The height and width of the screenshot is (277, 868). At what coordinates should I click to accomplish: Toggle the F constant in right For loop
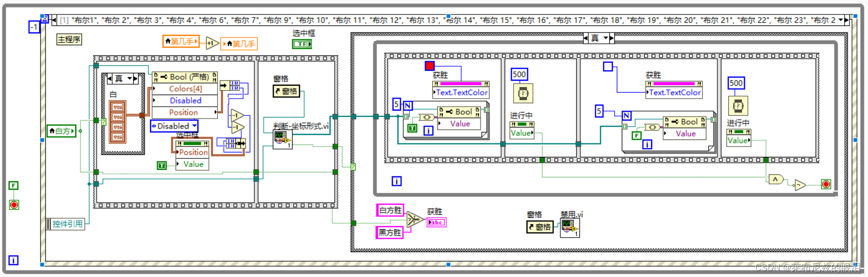point(637,135)
